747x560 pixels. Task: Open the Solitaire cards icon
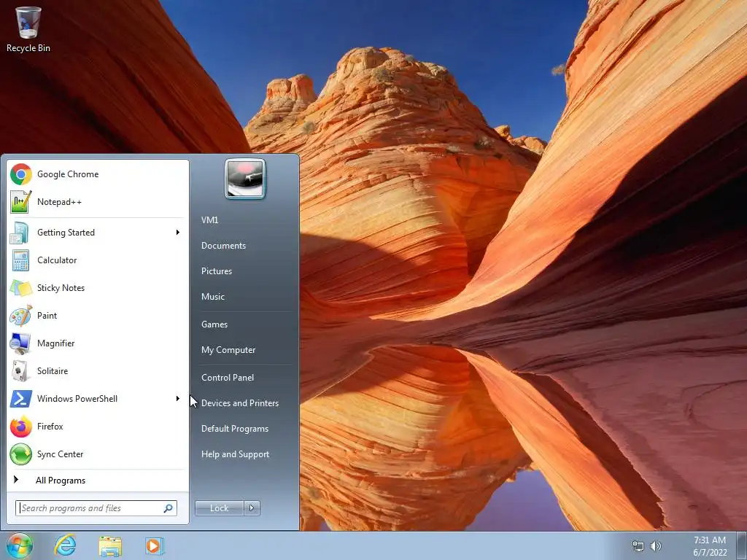pyautogui.click(x=21, y=371)
